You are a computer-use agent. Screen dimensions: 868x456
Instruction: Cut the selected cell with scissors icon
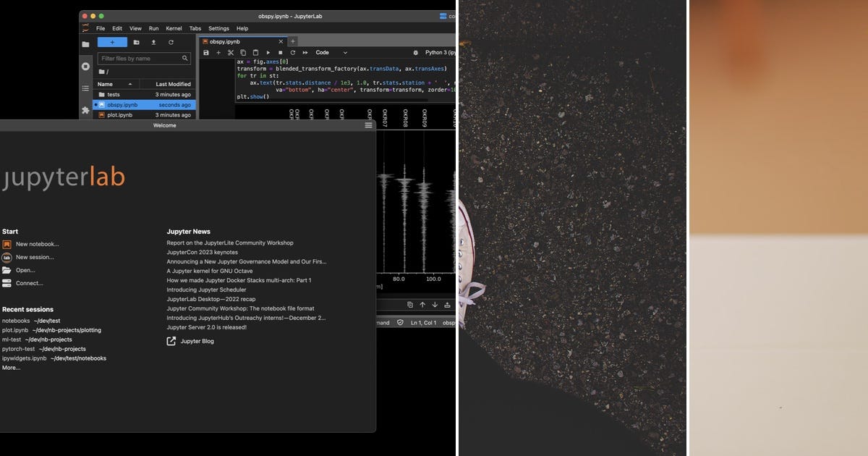coord(231,53)
